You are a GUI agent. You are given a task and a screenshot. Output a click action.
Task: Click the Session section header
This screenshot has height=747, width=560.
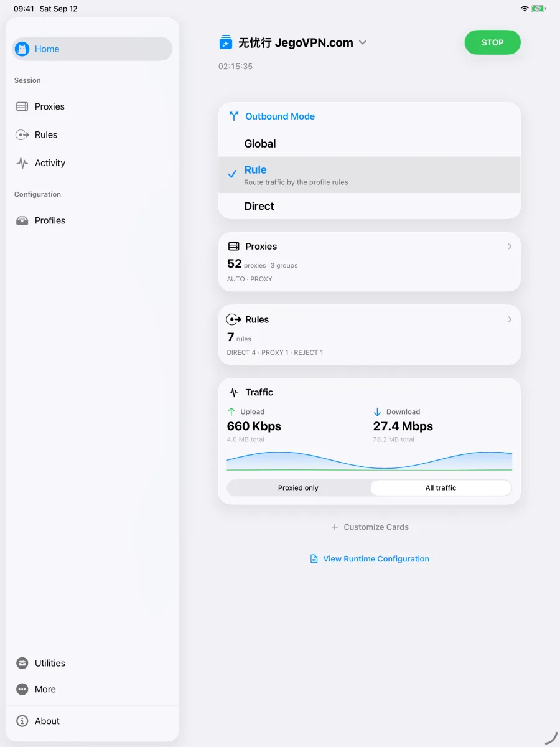tap(27, 80)
